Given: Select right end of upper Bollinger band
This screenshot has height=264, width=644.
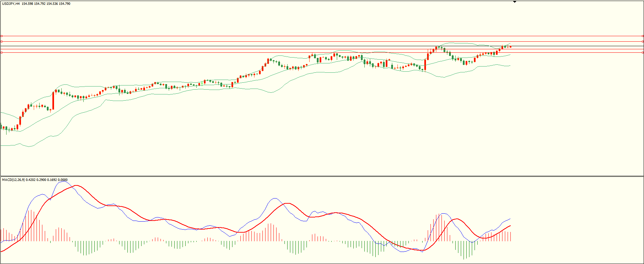Looking at the screenshot, I should pos(510,43).
